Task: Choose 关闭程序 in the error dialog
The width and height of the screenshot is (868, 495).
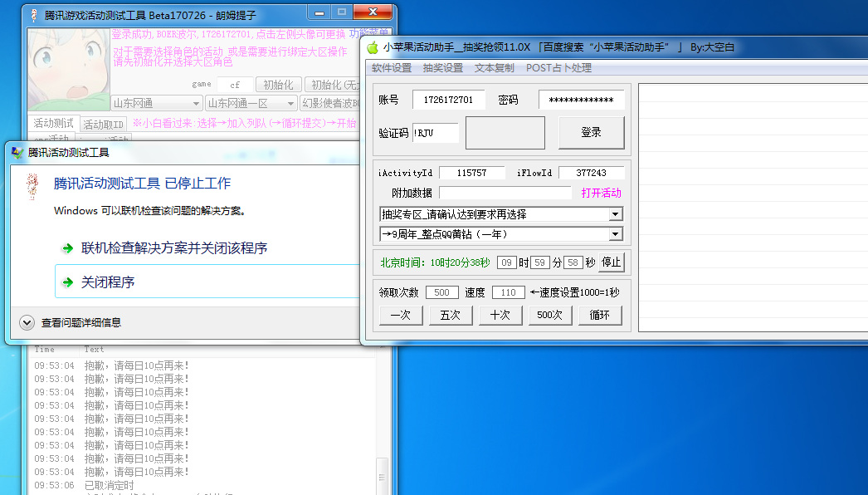Action: point(207,282)
